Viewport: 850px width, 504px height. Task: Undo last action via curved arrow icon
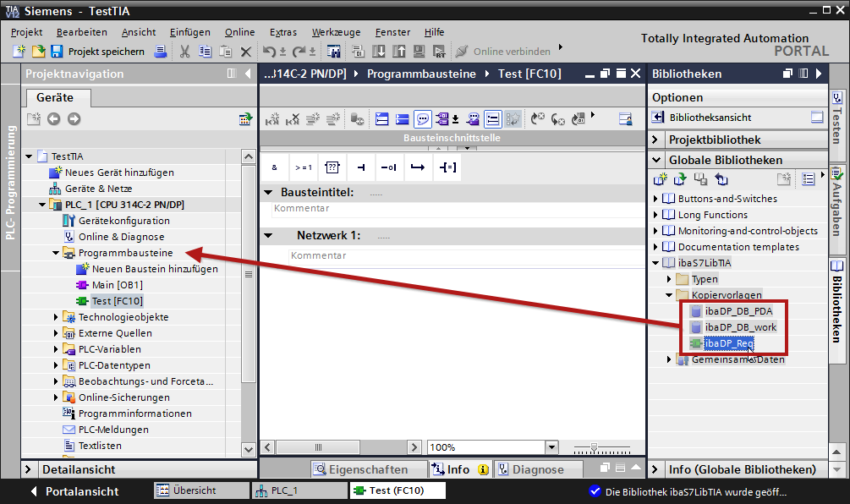(x=269, y=52)
